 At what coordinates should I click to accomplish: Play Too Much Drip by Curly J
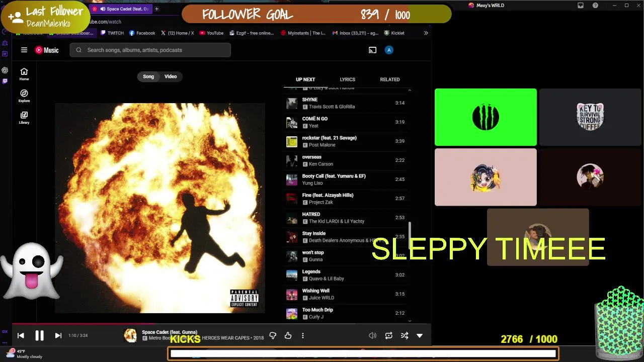[x=345, y=313]
